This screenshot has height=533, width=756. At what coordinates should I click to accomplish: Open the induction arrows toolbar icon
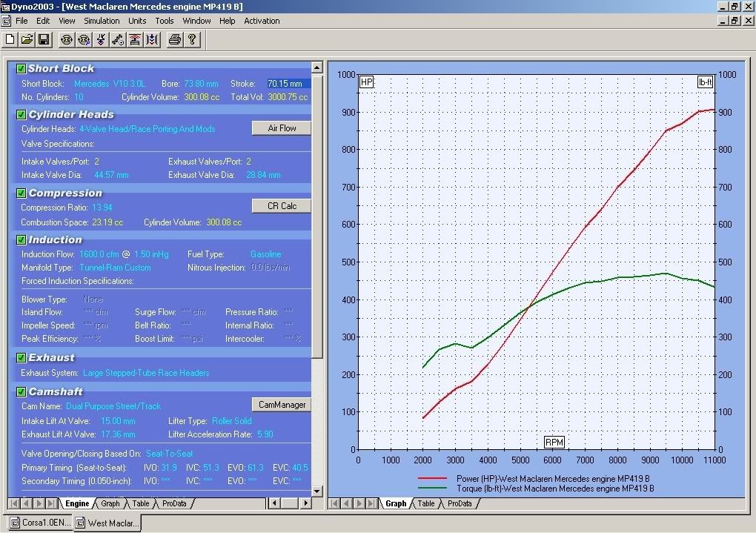(x=153, y=39)
